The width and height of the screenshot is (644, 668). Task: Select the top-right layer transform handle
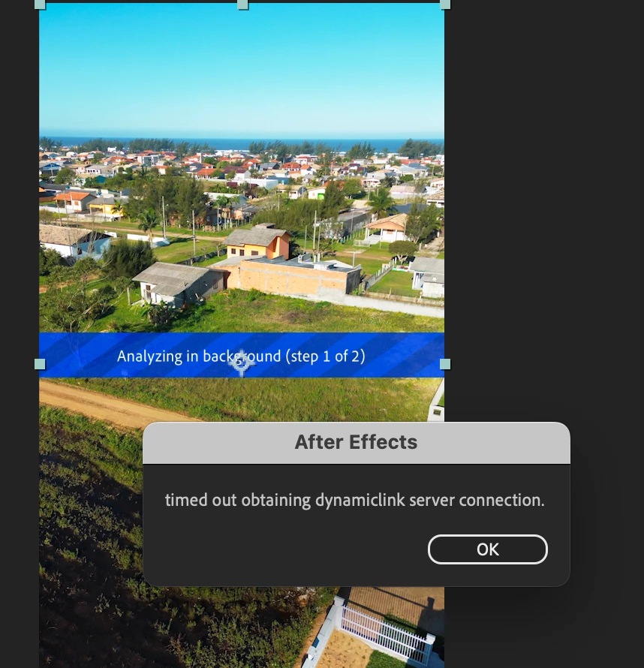click(444, 5)
